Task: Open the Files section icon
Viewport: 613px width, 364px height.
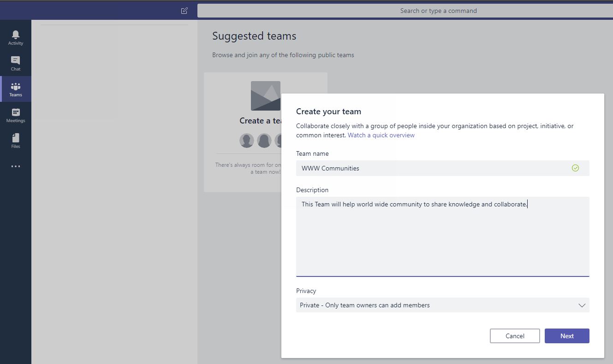Action: [x=16, y=141]
